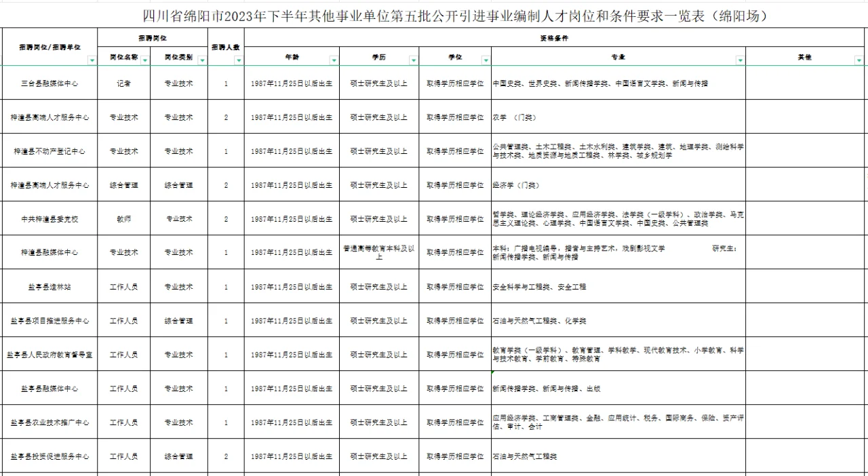Open the 其他 column filter dropdown

click(x=859, y=60)
